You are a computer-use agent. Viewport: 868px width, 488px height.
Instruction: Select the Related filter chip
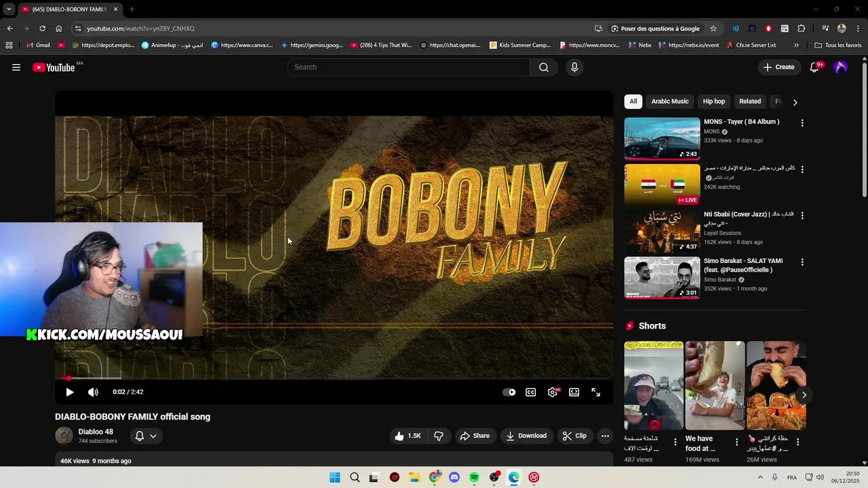tap(750, 102)
